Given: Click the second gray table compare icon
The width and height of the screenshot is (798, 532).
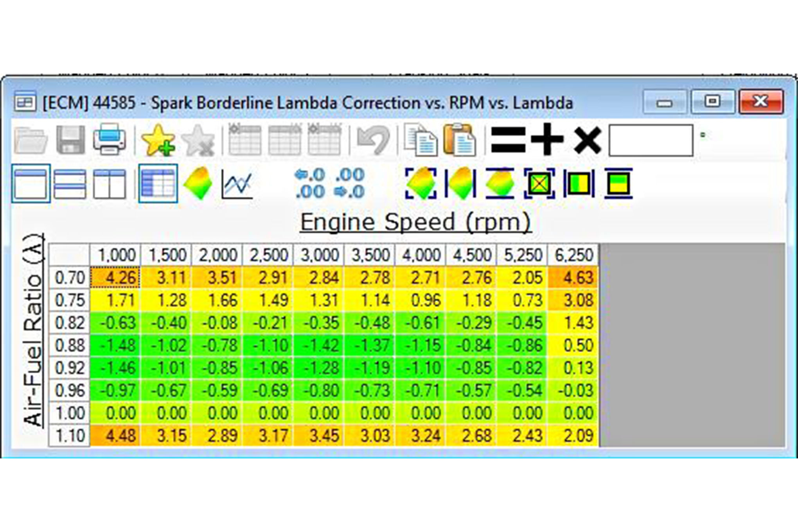Looking at the screenshot, I should tap(285, 139).
